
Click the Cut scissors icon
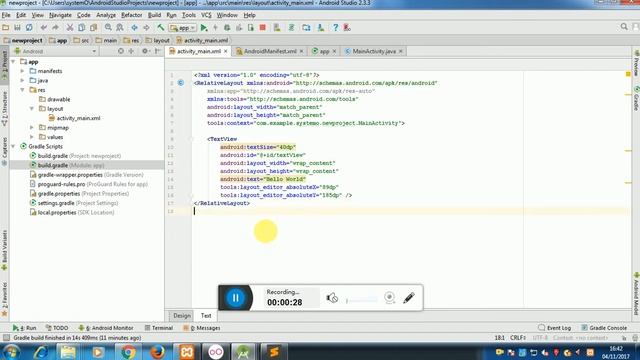tap(70, 27)
